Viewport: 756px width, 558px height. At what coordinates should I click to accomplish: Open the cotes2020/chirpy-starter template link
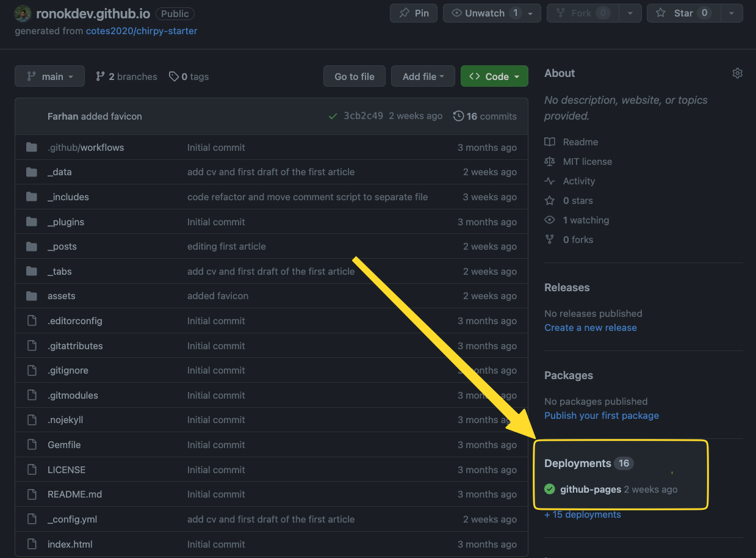pos(142,31)
